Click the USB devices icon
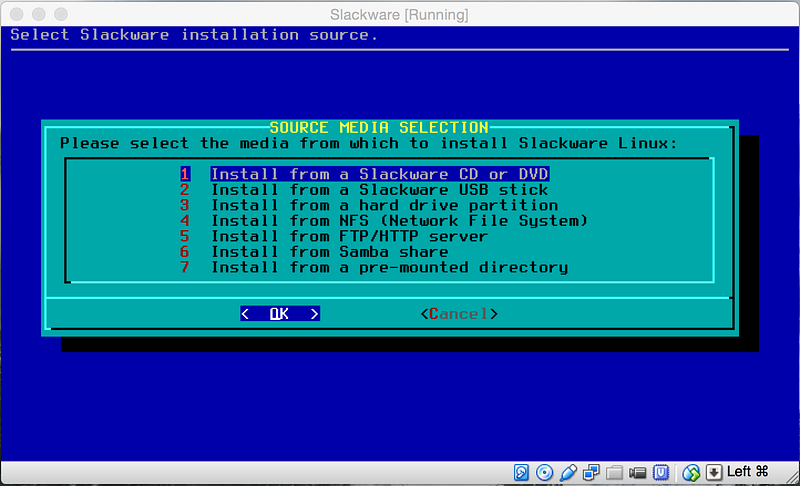This screenshot has width=800, height=486. pyautogui.click(x=568, y=472)
